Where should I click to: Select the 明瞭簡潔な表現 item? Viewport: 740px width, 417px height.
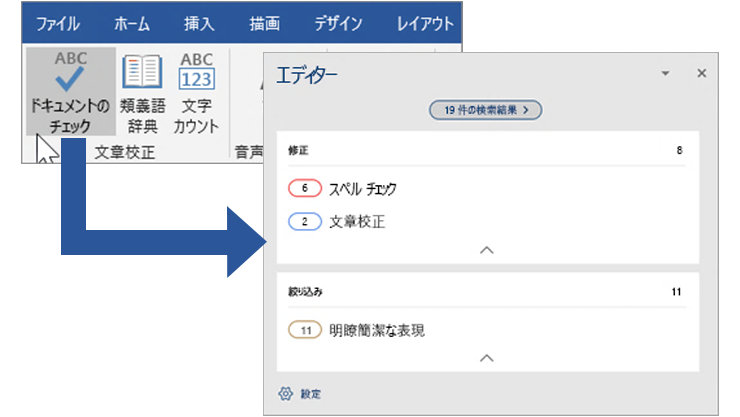point(377,330)
